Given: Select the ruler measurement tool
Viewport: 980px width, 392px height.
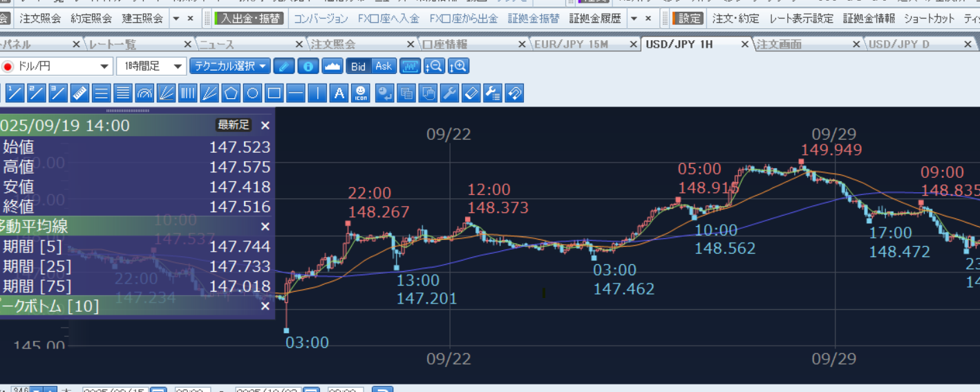Looking at the screenshot, I should pos(80,93).
